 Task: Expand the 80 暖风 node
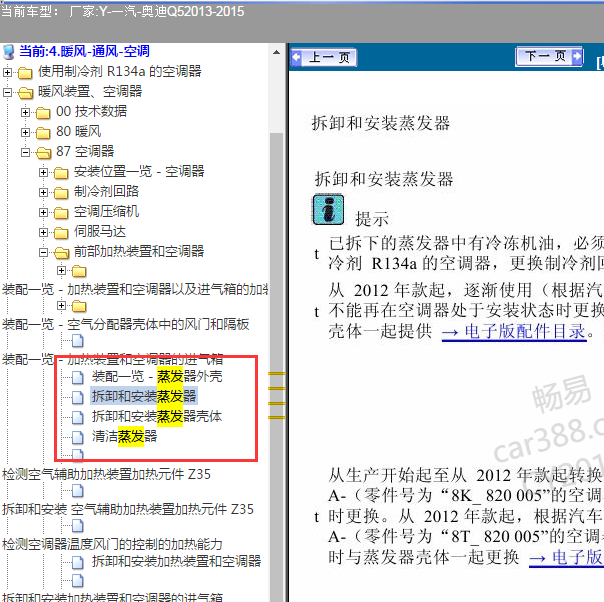click(25, 132)
